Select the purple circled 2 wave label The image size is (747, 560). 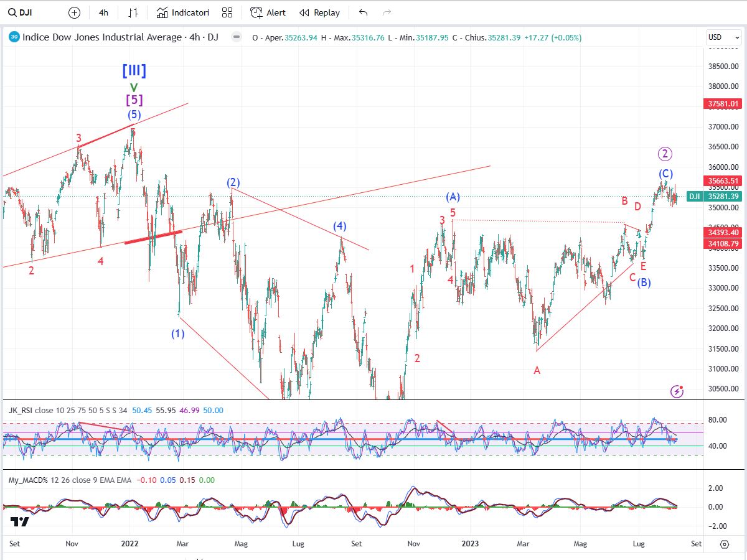tap(665, 154)
